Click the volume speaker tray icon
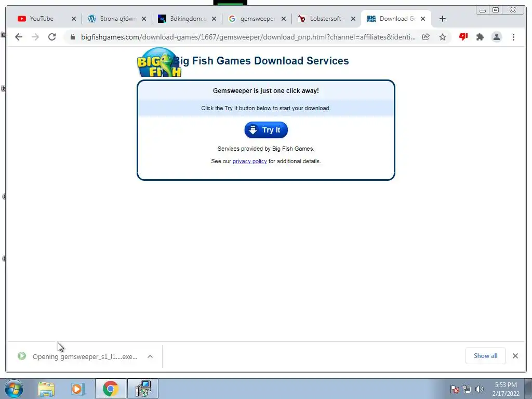The width and height of the screenshot is (532, 399). point(479,389)
